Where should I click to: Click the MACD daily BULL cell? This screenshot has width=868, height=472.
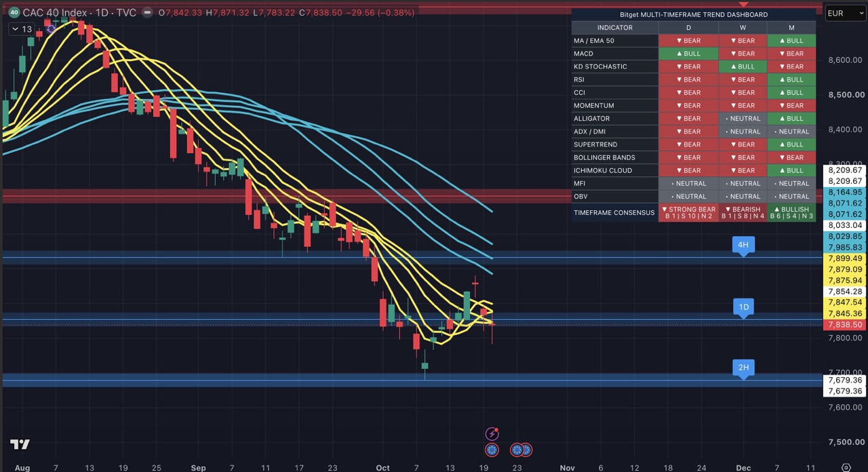(688, 54)
